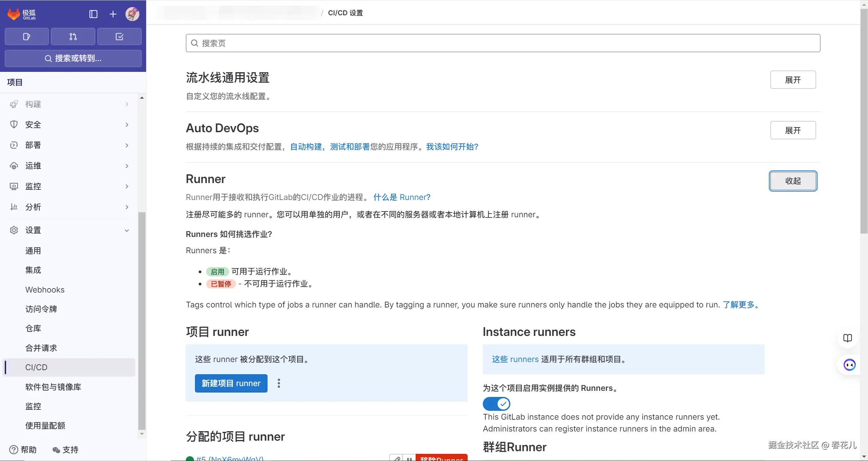Click the 新建项目 runner button
The height and width of the screenshot is (461, 868).
[x=231, y=383]
